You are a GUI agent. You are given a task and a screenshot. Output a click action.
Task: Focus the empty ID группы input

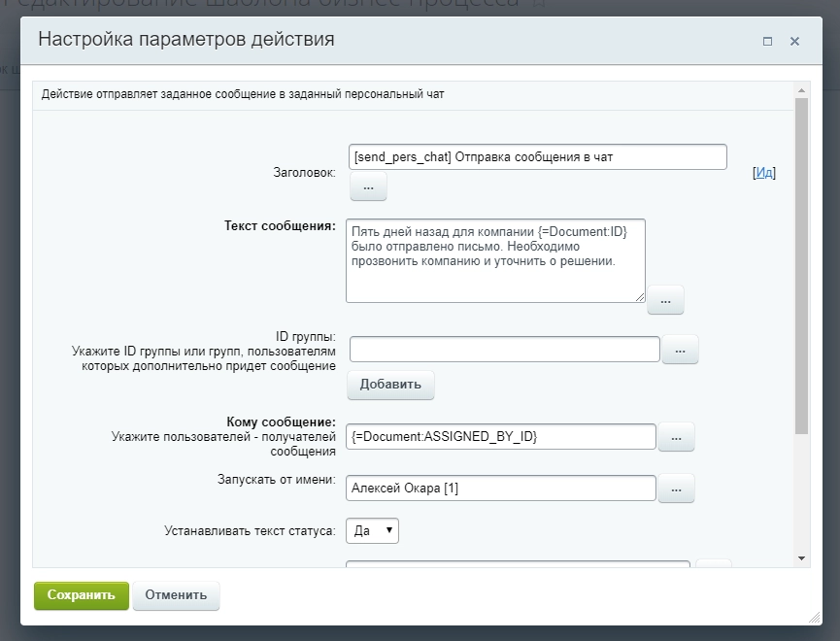pyautogui.click(x=504, y=349)
